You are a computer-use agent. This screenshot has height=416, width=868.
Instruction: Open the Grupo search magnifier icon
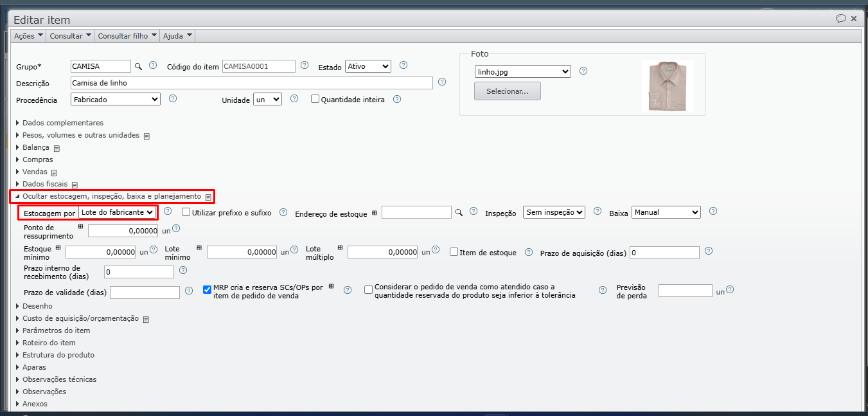point(137,66)
